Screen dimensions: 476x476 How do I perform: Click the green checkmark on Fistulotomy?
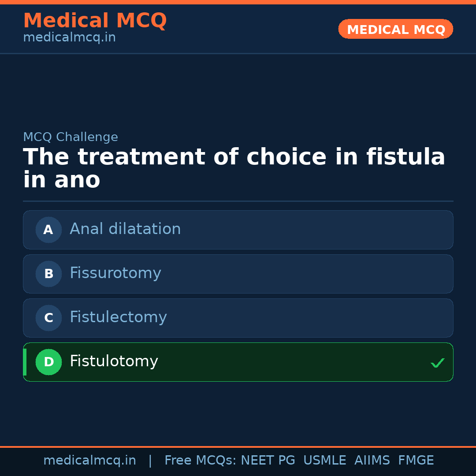tap(437, 363)
